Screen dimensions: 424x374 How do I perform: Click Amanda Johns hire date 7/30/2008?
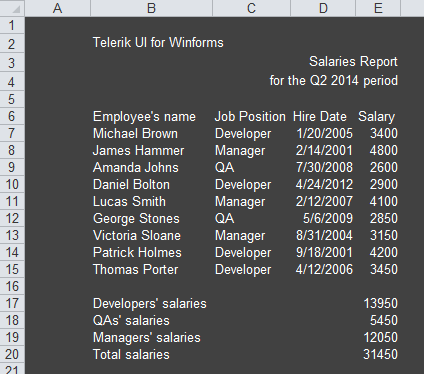(324, 168)
